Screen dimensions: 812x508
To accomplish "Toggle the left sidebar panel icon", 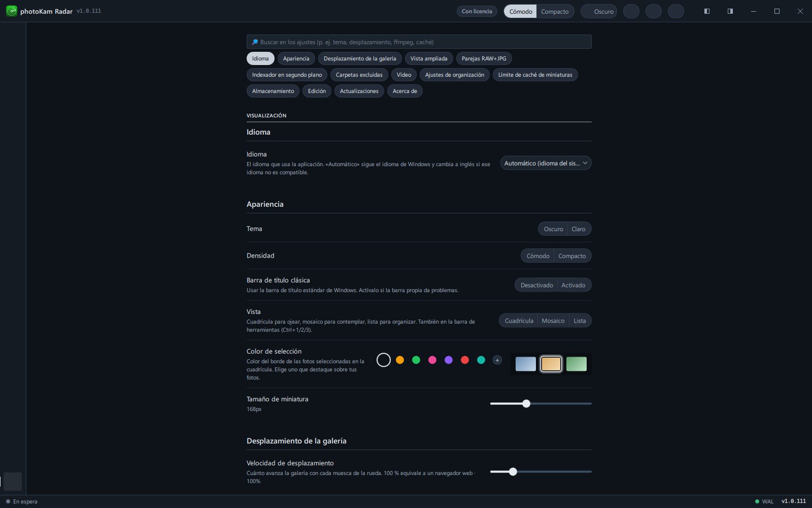I will point(706,11).
